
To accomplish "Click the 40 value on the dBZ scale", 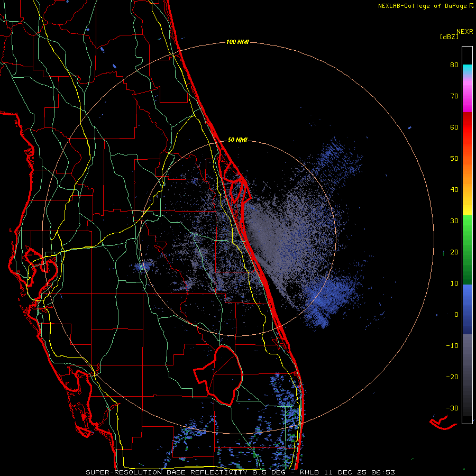I will pyautogui.click(x=454, y=190).
